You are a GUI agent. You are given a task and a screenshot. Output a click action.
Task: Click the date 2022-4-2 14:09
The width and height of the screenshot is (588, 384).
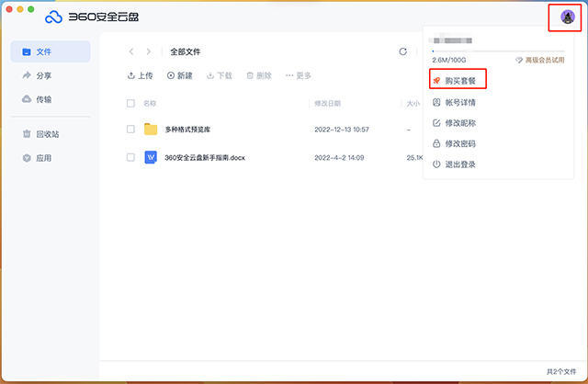coord(339,158)
